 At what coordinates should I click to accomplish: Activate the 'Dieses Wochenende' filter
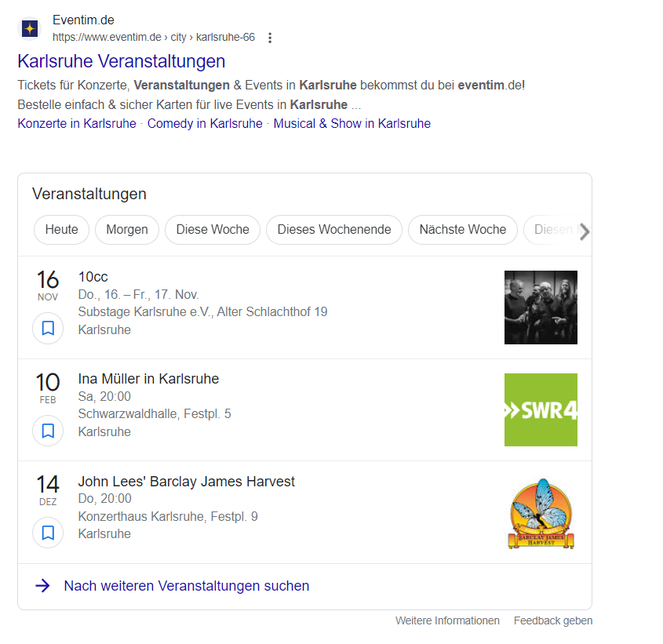point(333,230)
